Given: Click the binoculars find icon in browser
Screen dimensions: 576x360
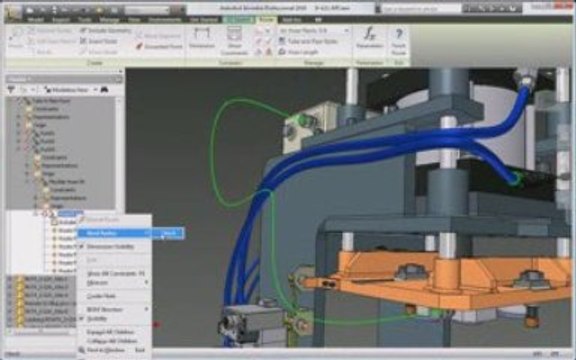Looking at the screenshot, I should point(104,89).
